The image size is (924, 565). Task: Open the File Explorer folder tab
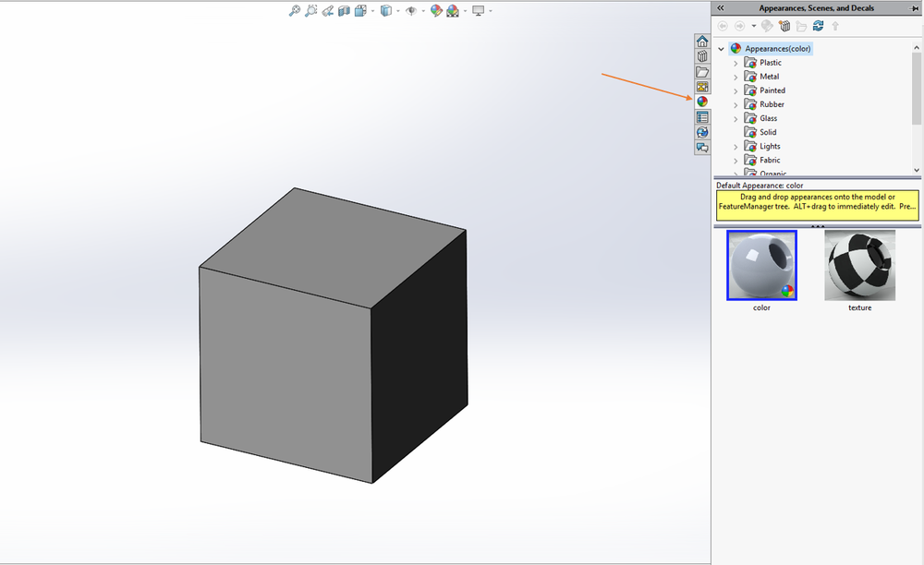(702, 72)
